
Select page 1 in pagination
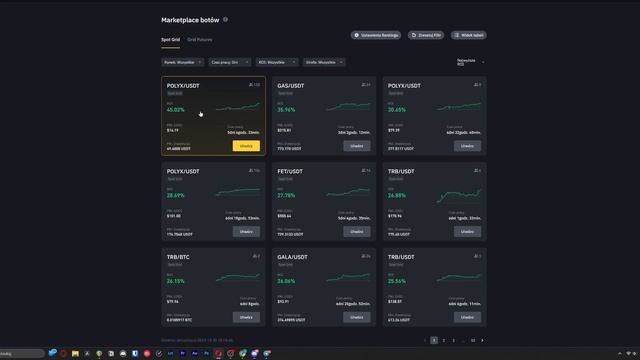point(434,340)
